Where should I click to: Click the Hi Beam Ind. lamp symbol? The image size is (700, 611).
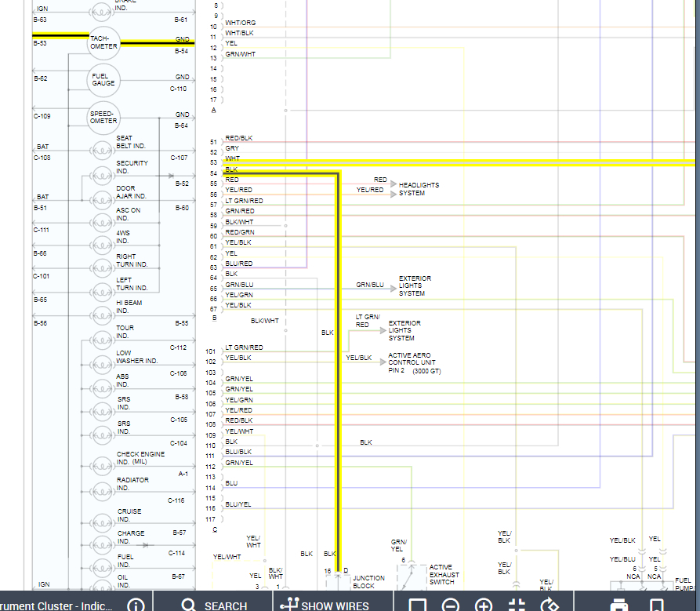point(101,316)
